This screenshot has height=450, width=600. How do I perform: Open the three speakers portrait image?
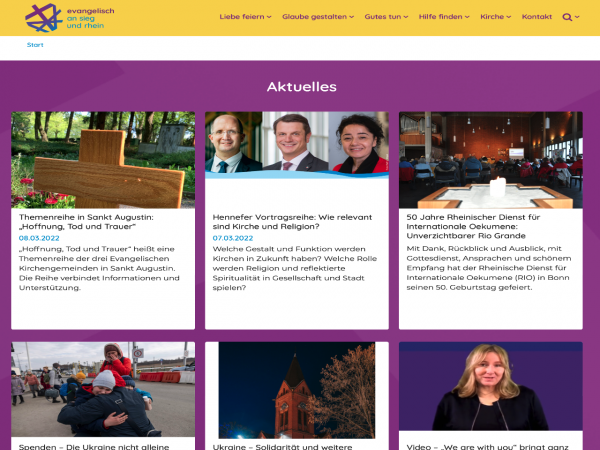(x=297, y=145)
